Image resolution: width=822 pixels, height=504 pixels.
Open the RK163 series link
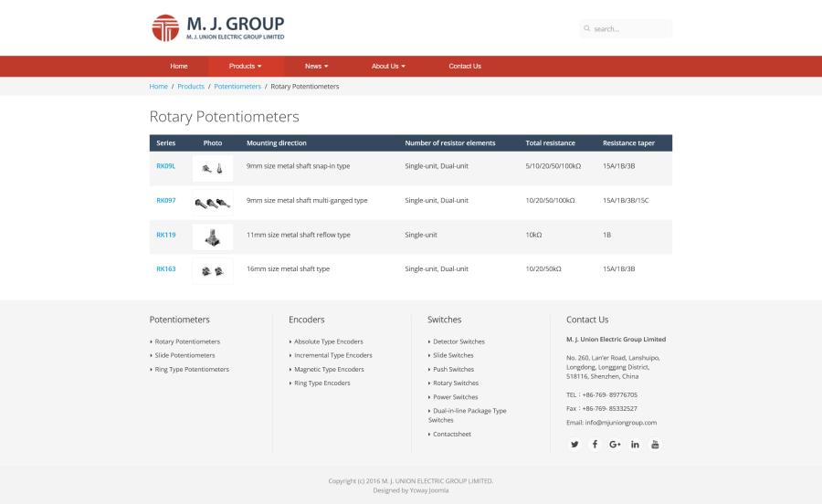[166, 269]
